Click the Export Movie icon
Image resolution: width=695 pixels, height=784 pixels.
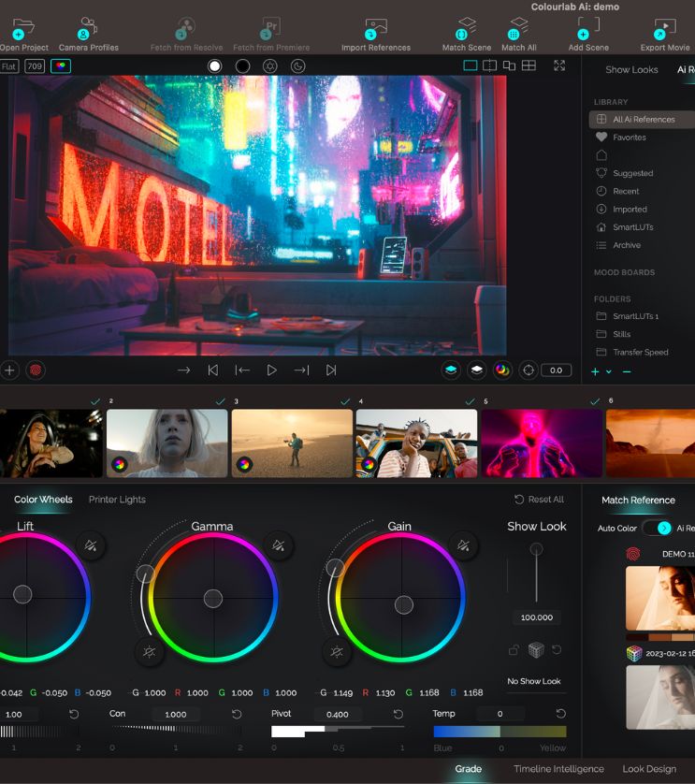(665, 28)
